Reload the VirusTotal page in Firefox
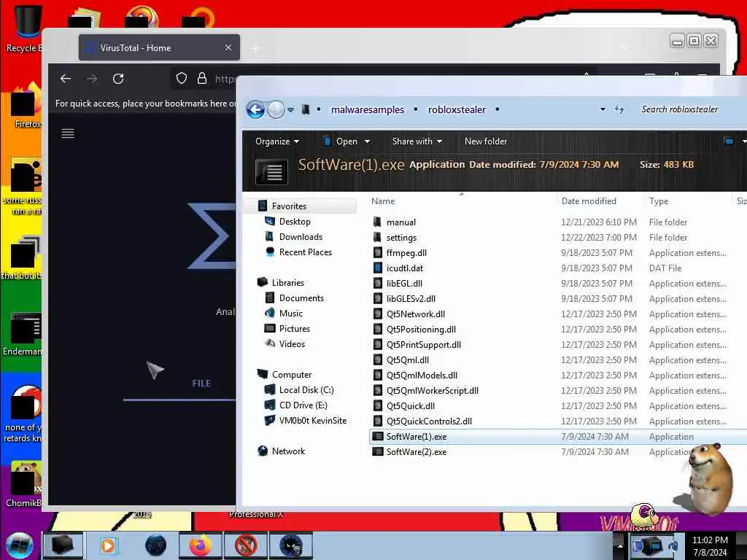747x560 pixels. (x=118, y=79)
